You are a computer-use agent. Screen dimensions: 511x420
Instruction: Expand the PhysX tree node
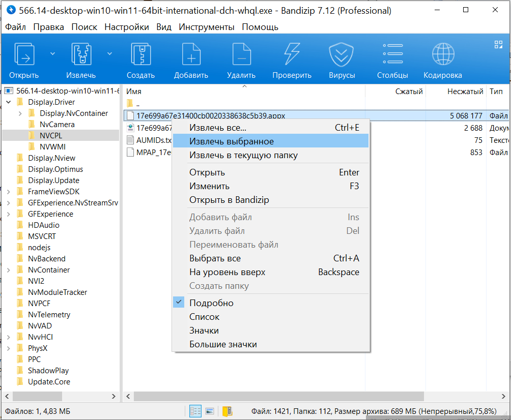9,348
